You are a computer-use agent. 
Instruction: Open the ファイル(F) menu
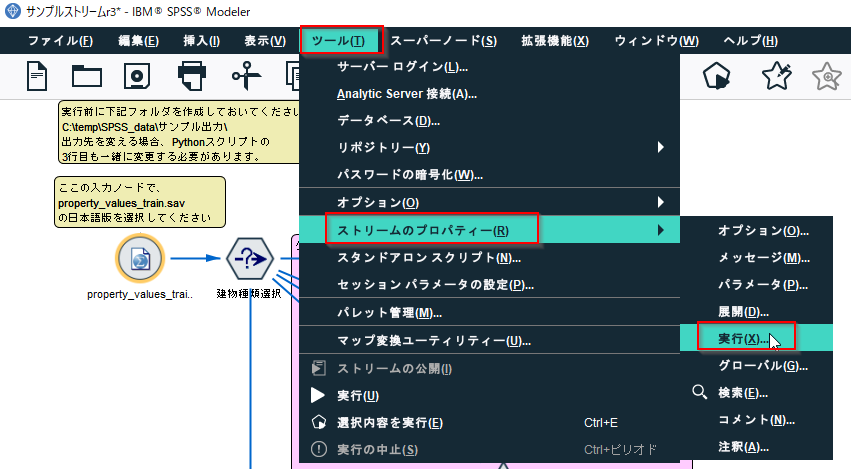[x=60, y=41]
